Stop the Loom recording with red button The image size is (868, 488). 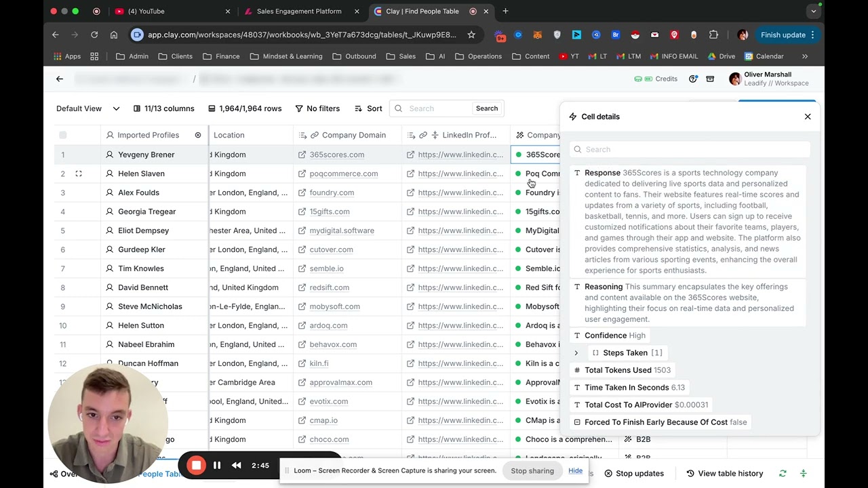pos(196,465)
